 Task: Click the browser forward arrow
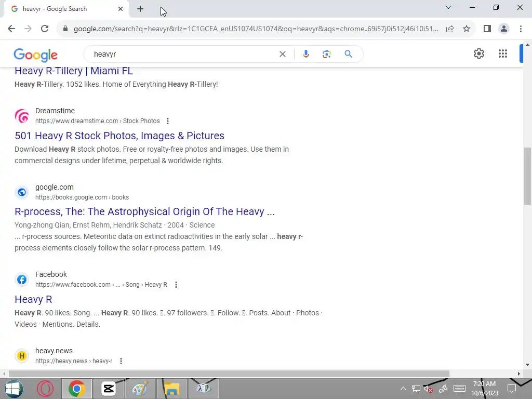click(28, 29)
